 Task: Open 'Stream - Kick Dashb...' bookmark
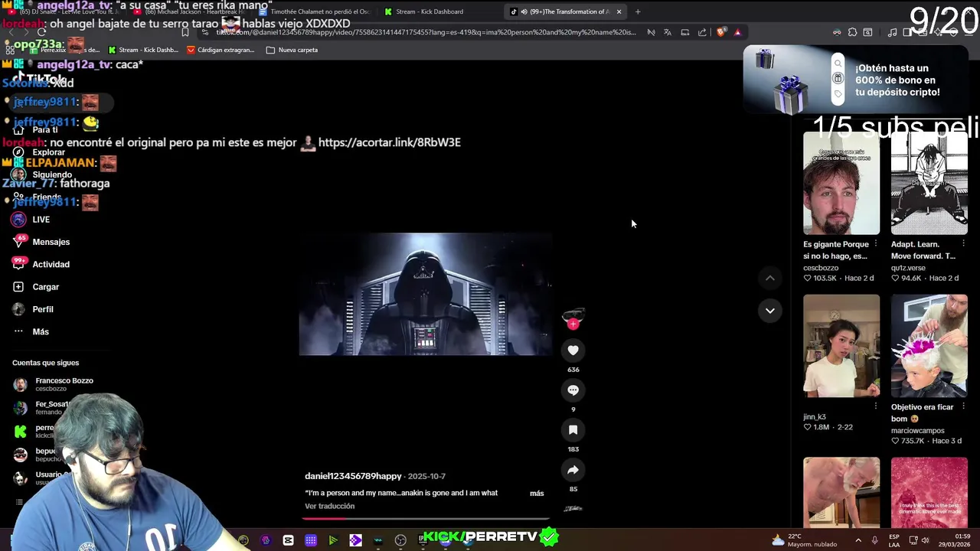tap(143, 50)
